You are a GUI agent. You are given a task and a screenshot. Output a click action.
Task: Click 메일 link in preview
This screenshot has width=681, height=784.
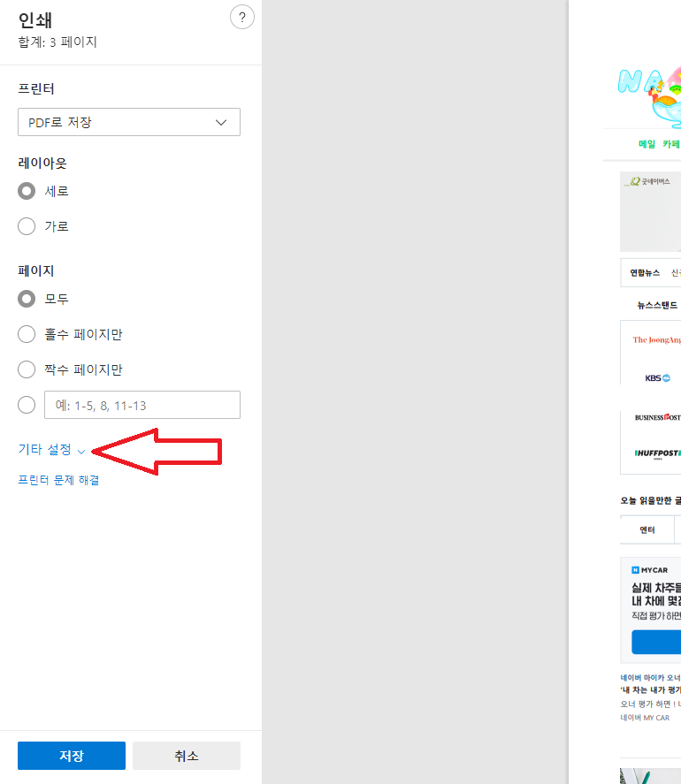tap(647, 144)
